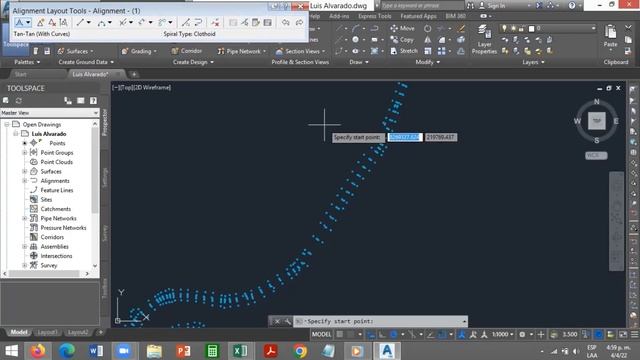Expand the Surfaces tree node
The width and height of the screenshot is (640, 360).
pyautogui.click(x=24, y=171)
